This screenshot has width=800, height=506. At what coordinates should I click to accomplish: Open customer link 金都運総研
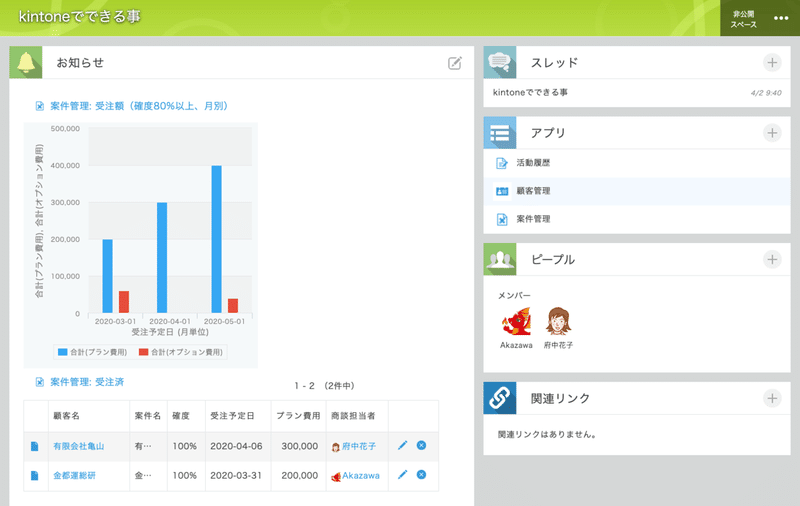pos(74,475)
